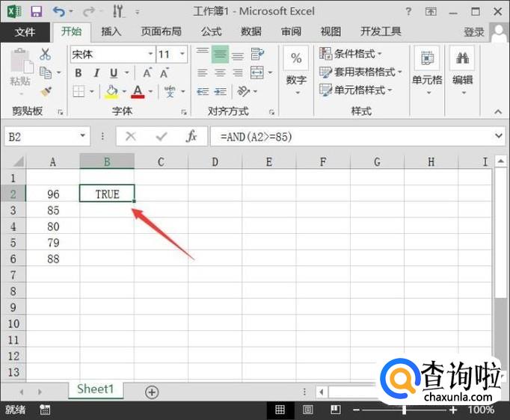This screenshot has width=510, height=420.
Task: Click the Save icon in quick access toolbar
Action: (37, 12)
